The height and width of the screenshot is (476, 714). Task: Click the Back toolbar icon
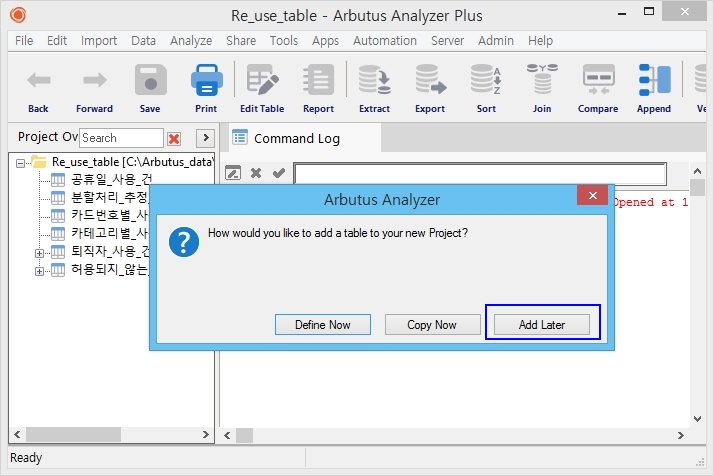click(39, 81)
